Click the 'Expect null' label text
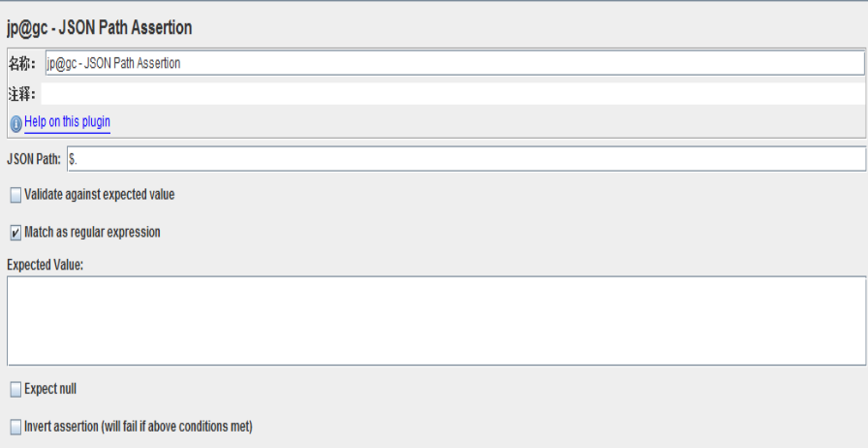Screen dimensions: 868x448 click(x=50, y=389)
